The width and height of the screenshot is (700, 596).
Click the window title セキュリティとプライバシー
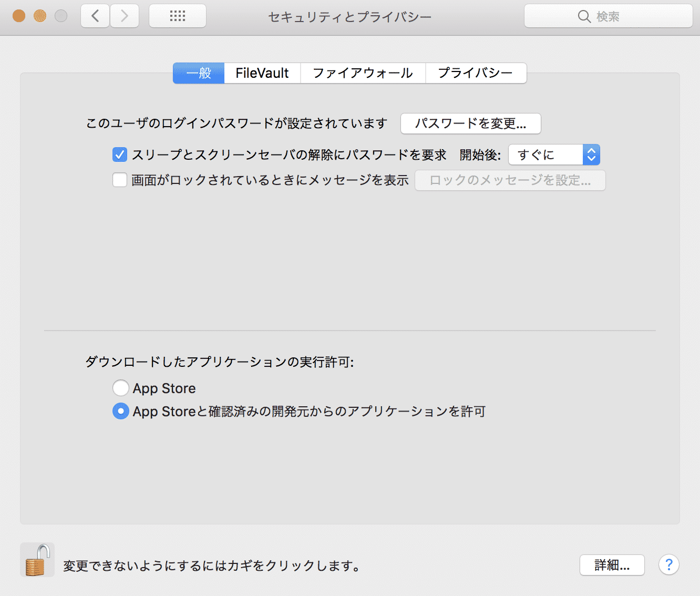click(350, 17)
